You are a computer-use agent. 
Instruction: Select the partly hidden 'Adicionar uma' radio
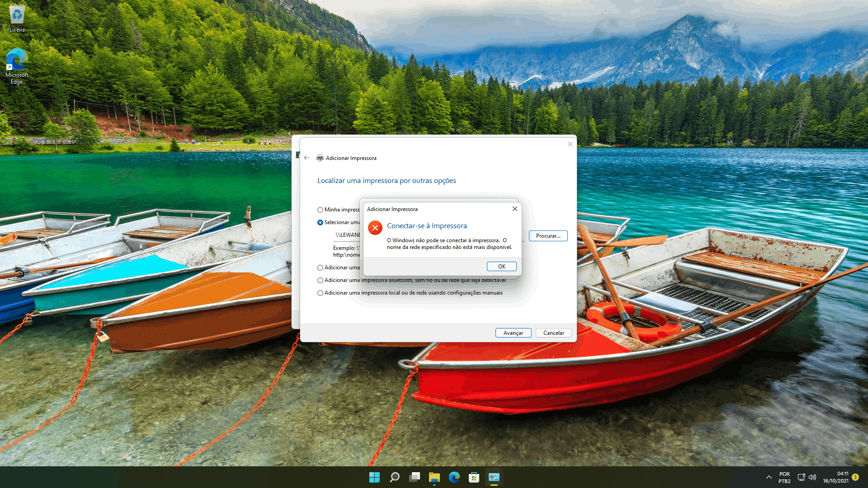pyautogui.click(x=320, y=267)
